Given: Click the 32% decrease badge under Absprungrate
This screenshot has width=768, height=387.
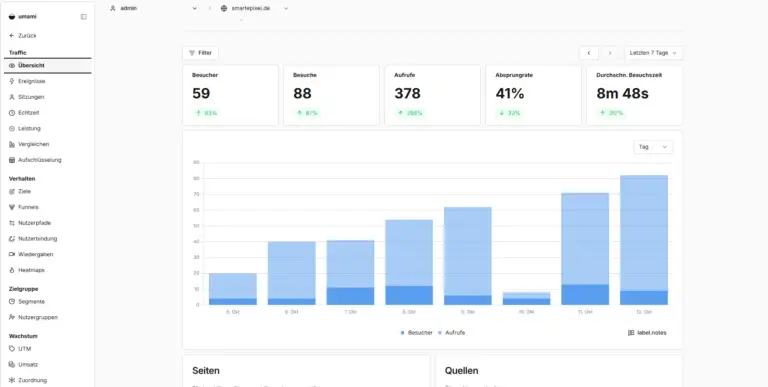Looking at the screenshot, I should (x=509, y=113).
